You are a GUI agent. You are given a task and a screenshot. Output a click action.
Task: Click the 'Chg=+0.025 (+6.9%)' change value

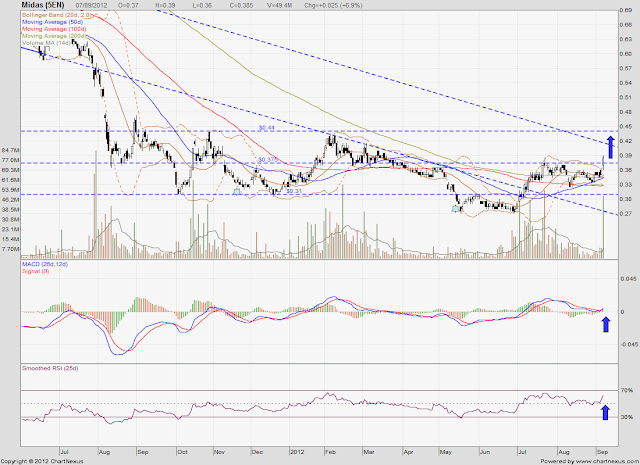[333, 6]
